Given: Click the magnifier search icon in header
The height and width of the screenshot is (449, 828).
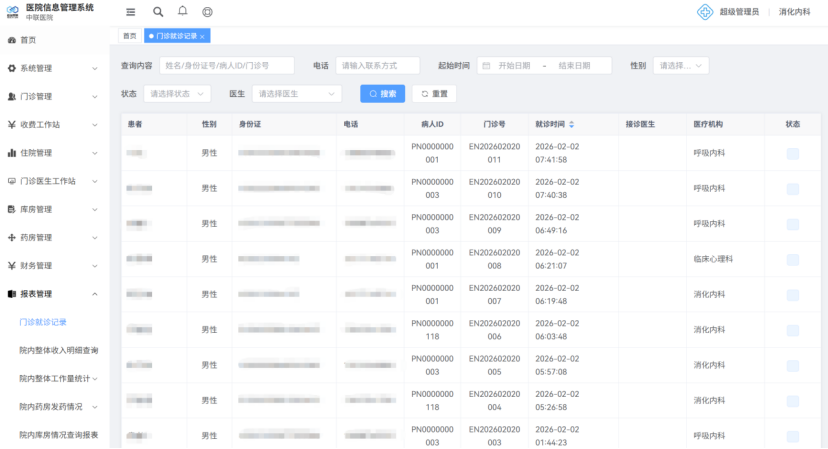Looking at the screenshot, I should 158,12.
